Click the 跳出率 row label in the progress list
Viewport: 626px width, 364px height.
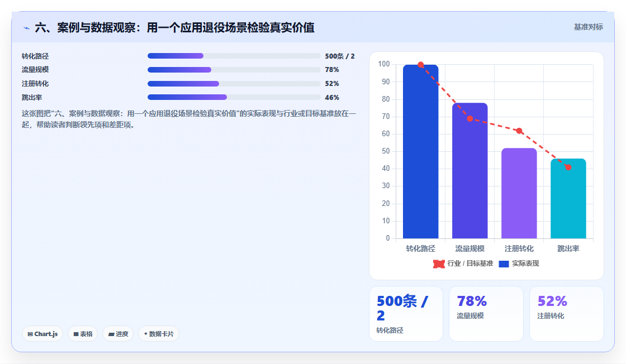click(x=32, y=97)
